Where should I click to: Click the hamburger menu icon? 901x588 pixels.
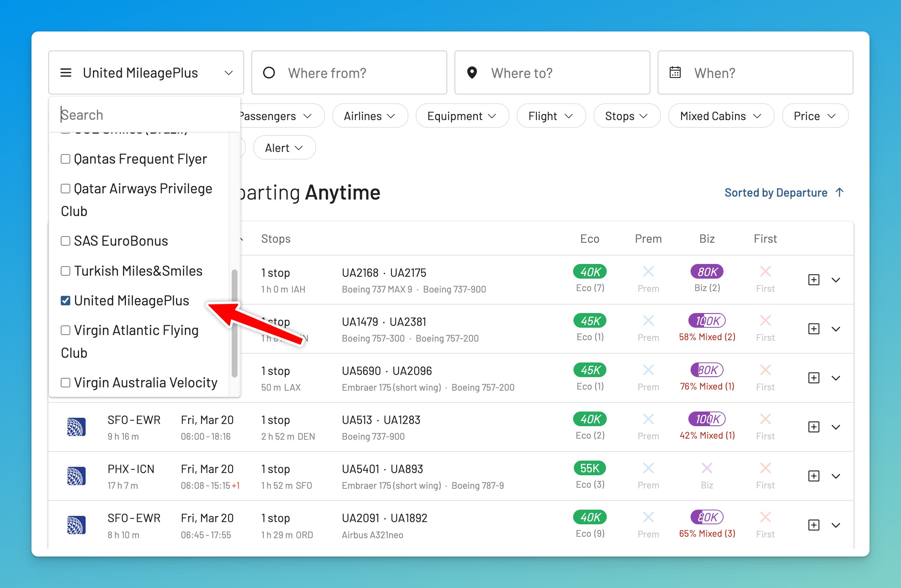click(66, 73)
